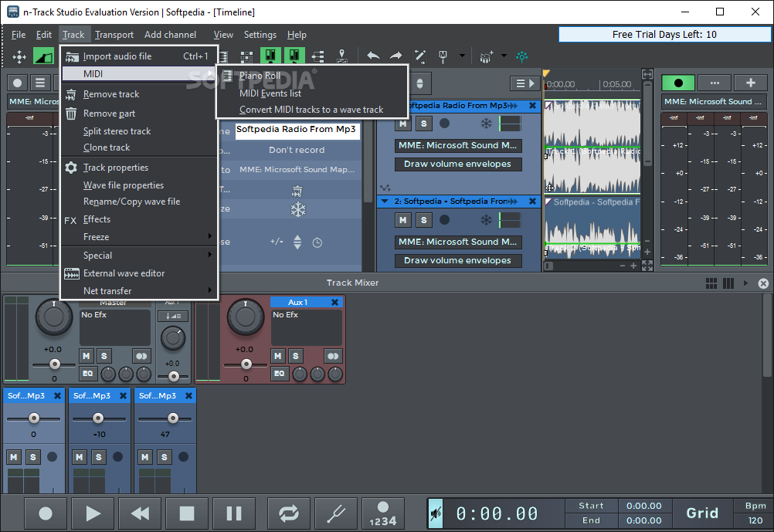
Task: Click the Grid button in transport bar
Action: coord(702,513)
